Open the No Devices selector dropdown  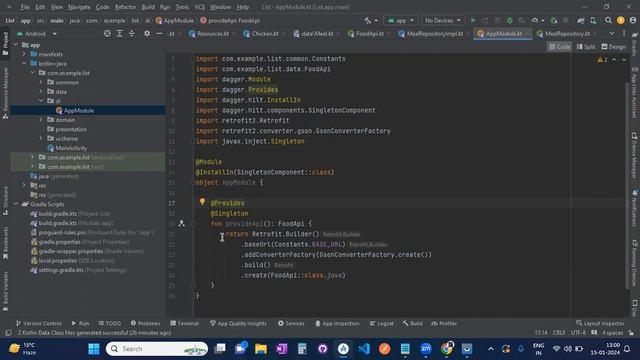point(443,20)
